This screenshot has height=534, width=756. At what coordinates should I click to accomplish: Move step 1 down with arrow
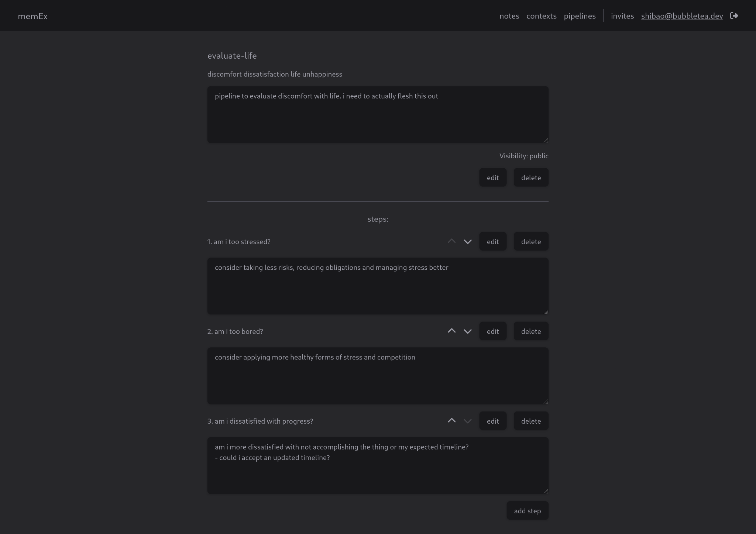(467, 242)
